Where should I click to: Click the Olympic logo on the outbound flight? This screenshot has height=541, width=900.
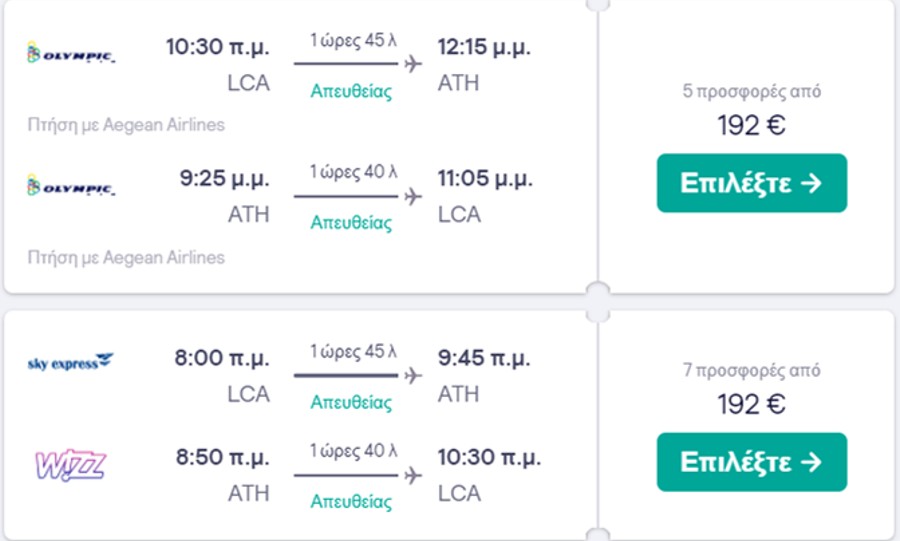(71, 52)
